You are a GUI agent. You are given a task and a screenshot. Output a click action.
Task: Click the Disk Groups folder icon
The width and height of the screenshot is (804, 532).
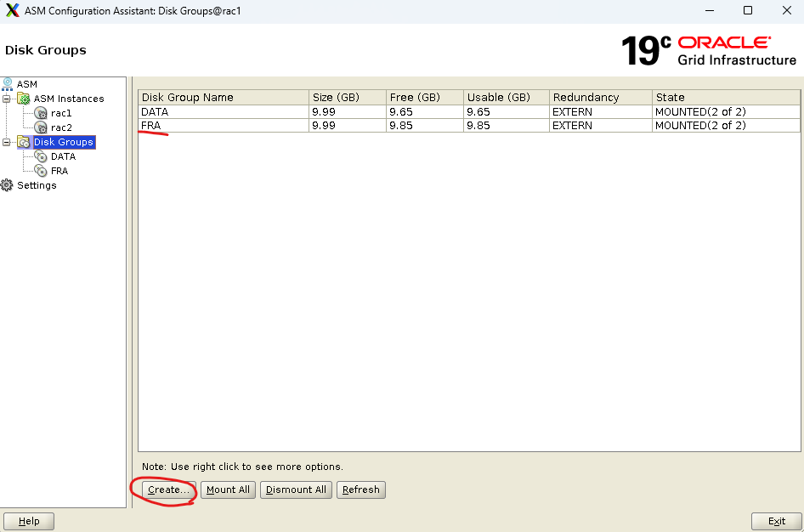click(24, 142)
